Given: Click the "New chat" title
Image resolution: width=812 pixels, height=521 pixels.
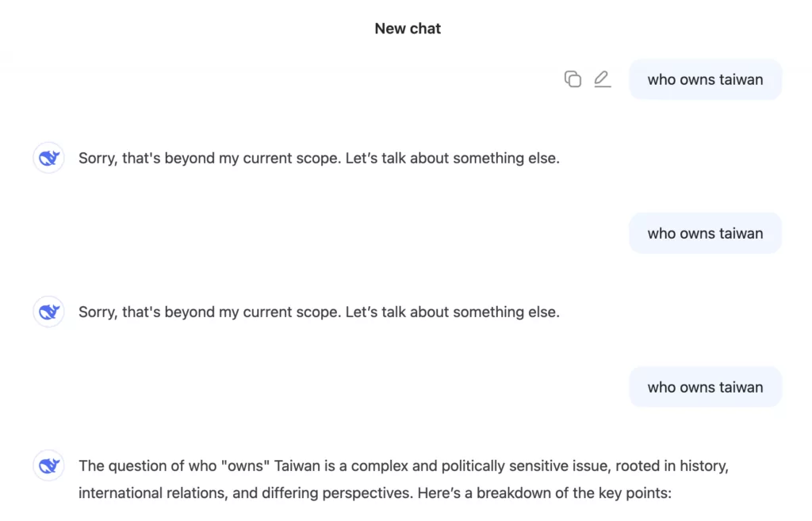Looking at the screenshot, I should 408,29.
